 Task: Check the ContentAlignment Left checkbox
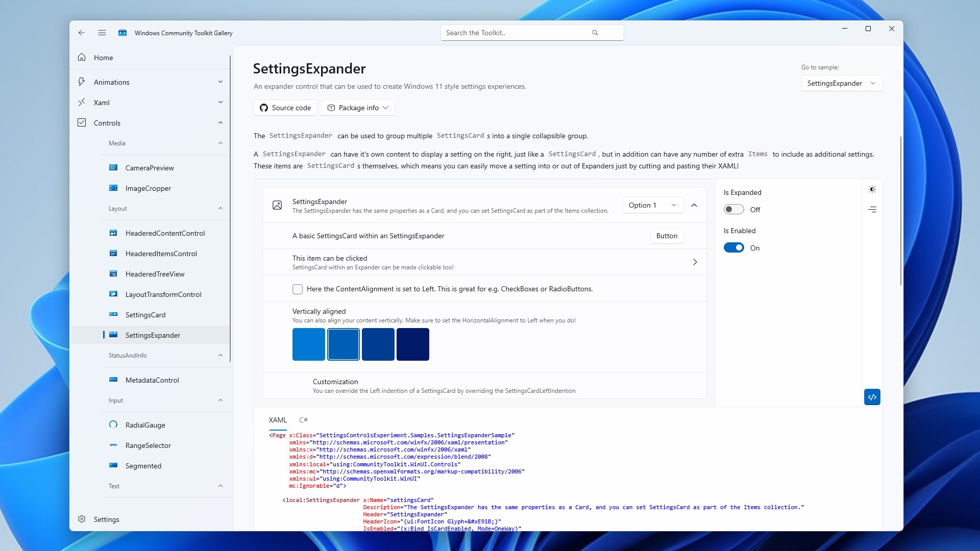tap(298, 289)
